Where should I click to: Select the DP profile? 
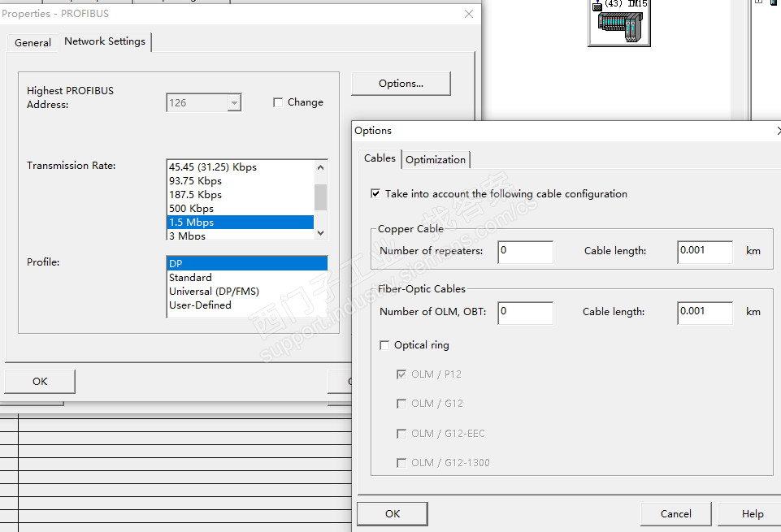tap(247, 264)
